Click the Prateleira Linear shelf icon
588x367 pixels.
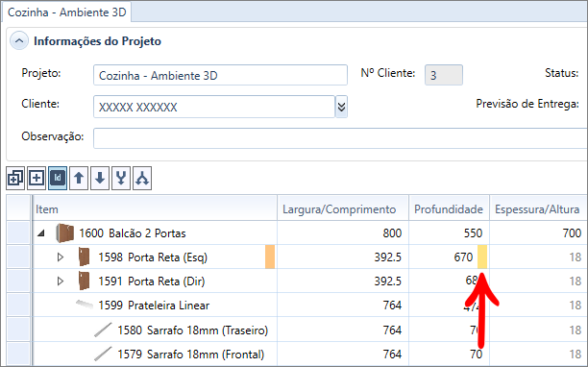coord(85,305)
